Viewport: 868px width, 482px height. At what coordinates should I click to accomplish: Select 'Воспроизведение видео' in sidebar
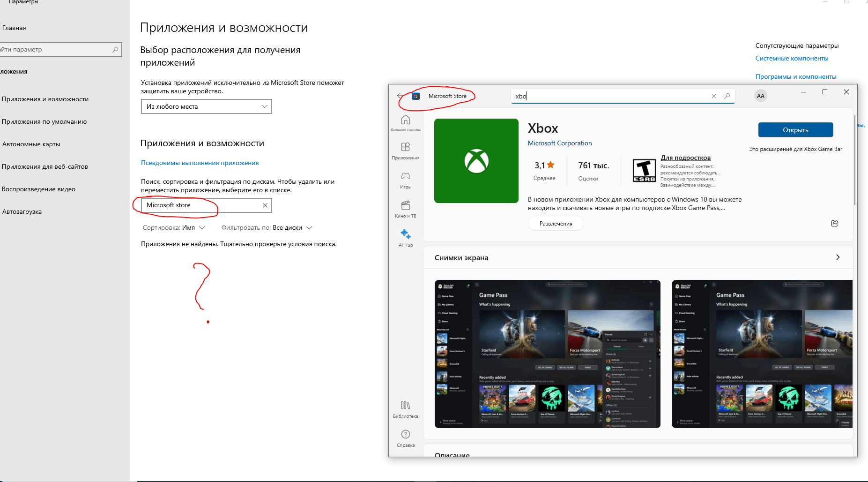click(39, 189)
